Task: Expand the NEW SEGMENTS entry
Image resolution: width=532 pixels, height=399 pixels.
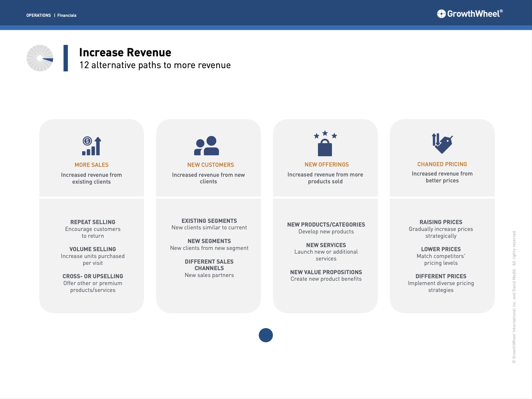Action: pyautogui.click(x=209, y=241)
